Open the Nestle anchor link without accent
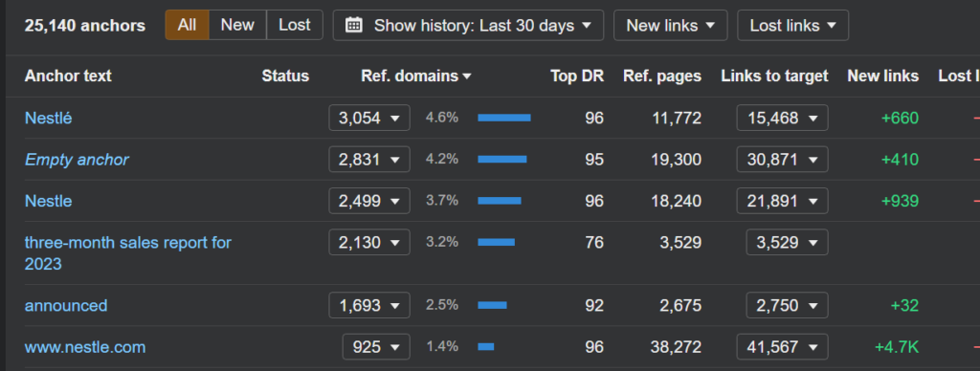The image size is (980, 371). pos(48,201)
